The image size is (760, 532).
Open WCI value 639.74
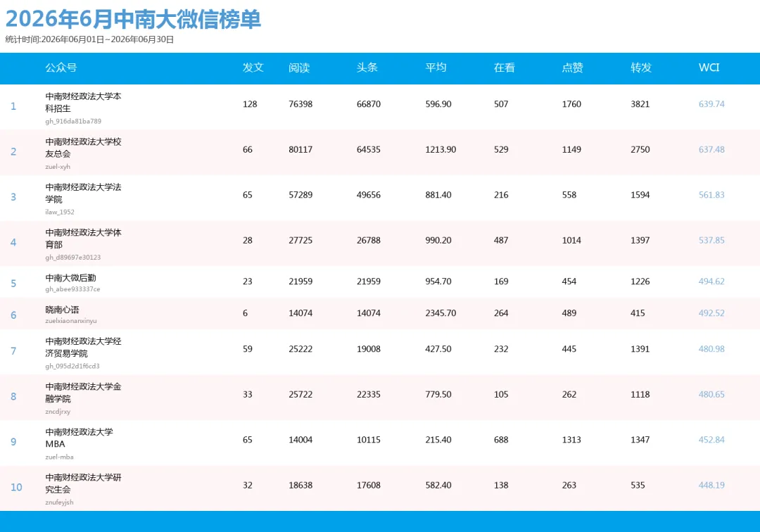pyautogui.click(x=711, y=104)
